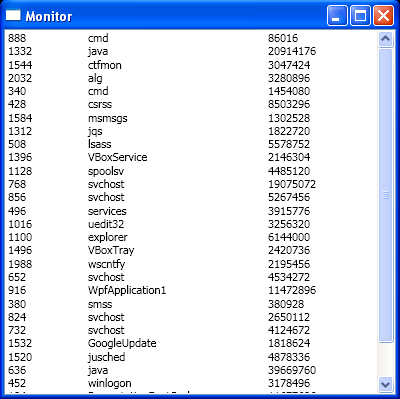400x399 pixels.
Task: Click memory value 3047424
Action: (289, 65)
